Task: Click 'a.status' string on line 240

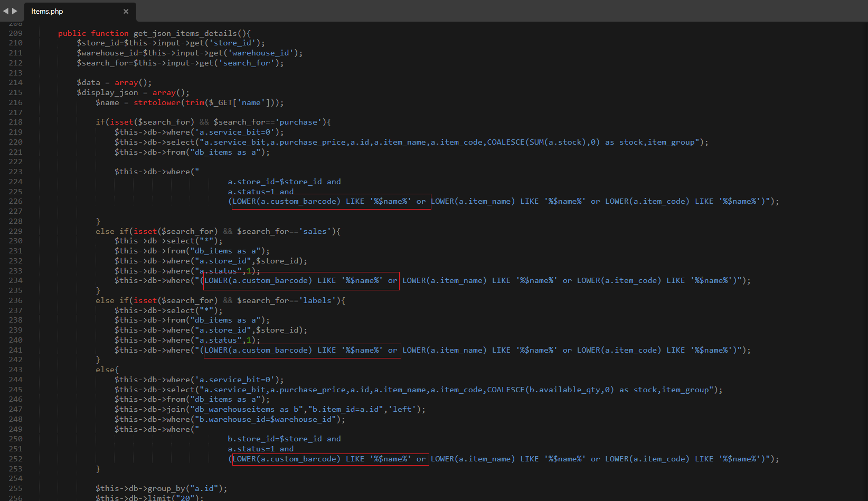Action: coord(218,340)
